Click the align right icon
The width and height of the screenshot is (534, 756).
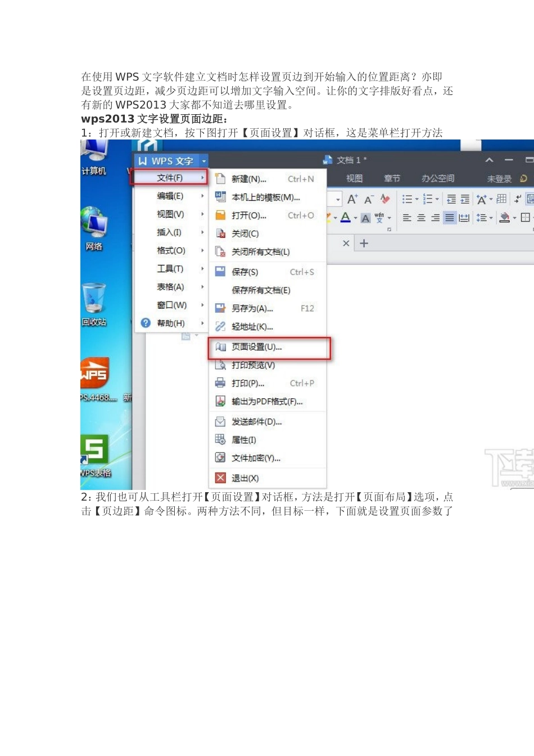click(x=436, y=218)
